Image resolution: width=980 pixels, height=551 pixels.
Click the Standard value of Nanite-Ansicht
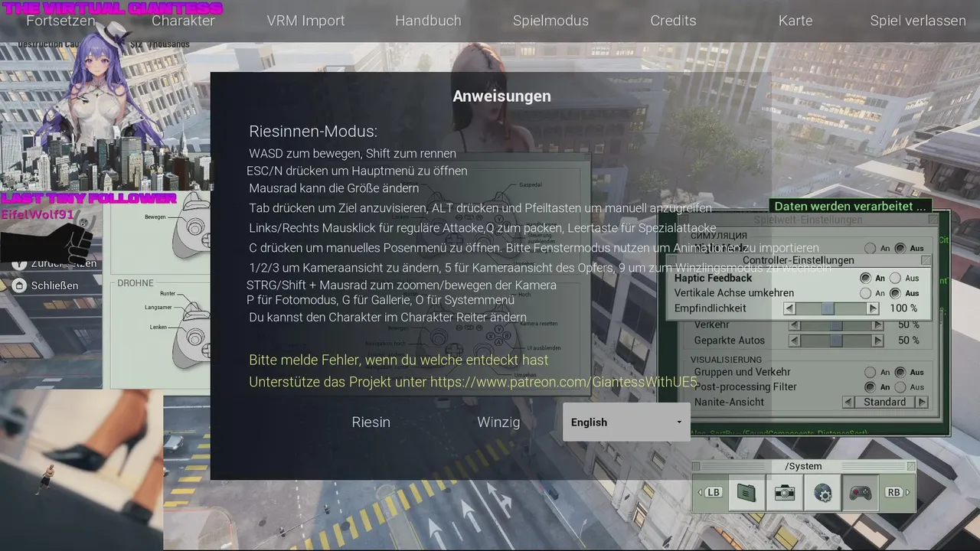[885, 402]
